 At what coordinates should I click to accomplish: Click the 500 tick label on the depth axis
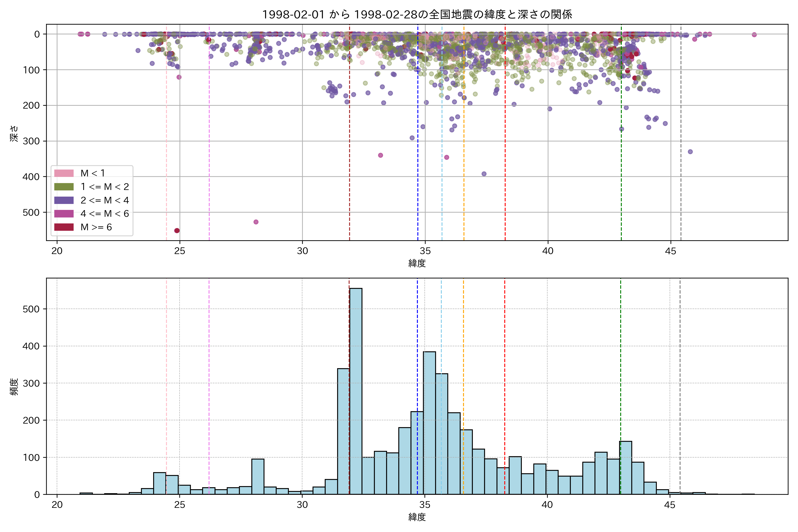coord(31,212)
